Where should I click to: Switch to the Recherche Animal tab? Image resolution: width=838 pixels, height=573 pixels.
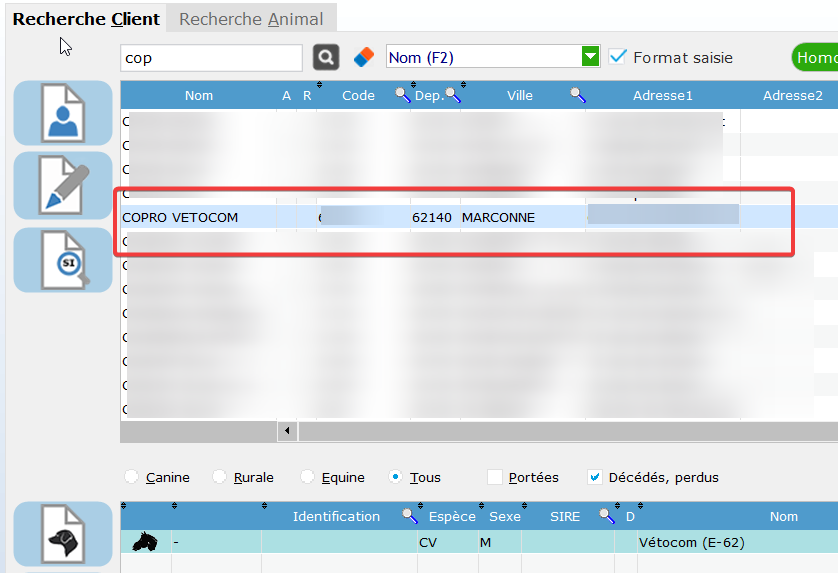coord(251,19)
